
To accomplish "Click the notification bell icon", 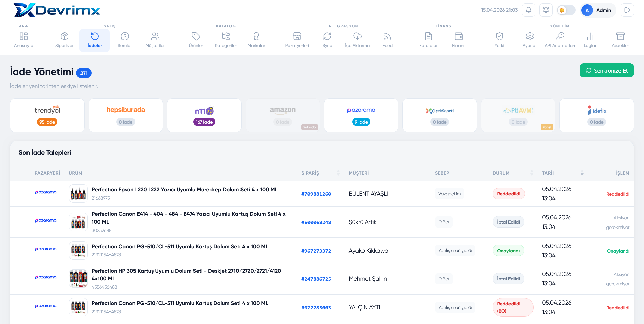I will 529,10.
